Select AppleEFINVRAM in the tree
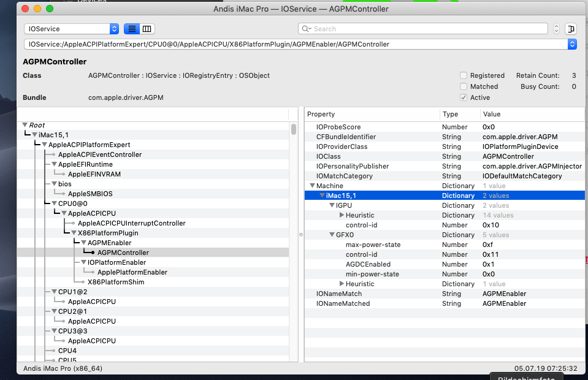The width and height of the screenshot is (588, 380). click(94, 174)
